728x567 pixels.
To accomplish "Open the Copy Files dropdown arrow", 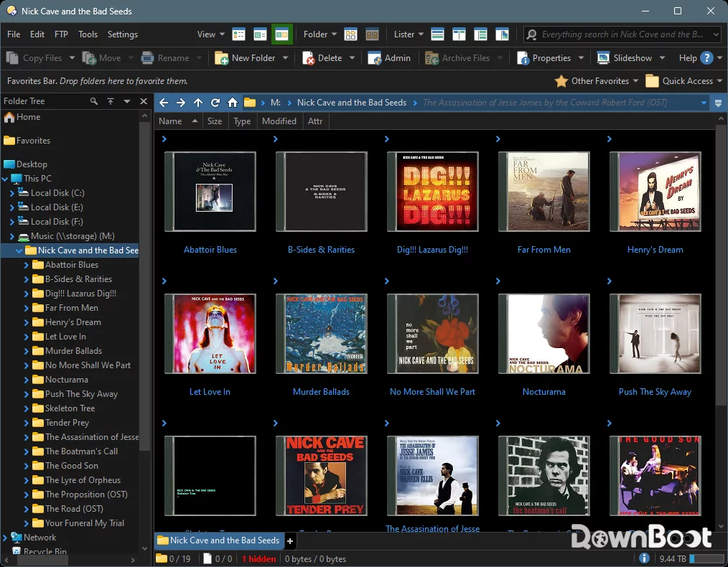I will pos(72,58).
